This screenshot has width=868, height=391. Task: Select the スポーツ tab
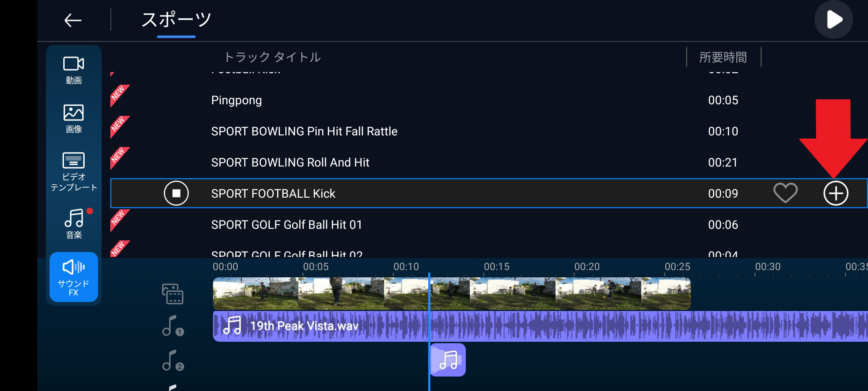coord(176,20)
